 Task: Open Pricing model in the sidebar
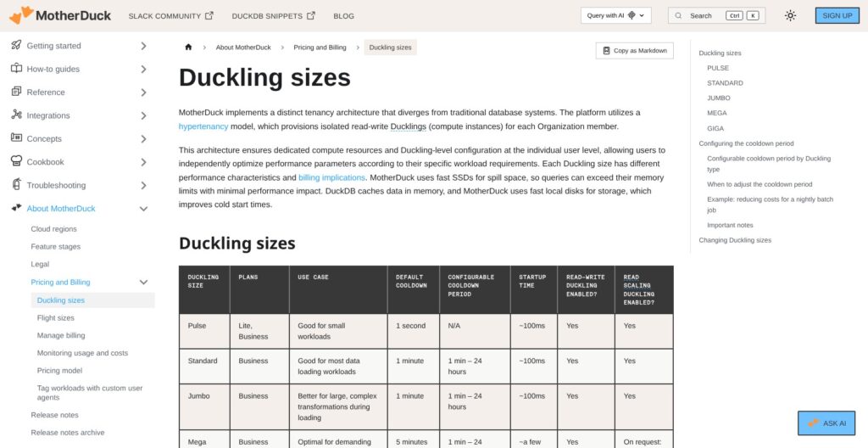tap(60, 371)
